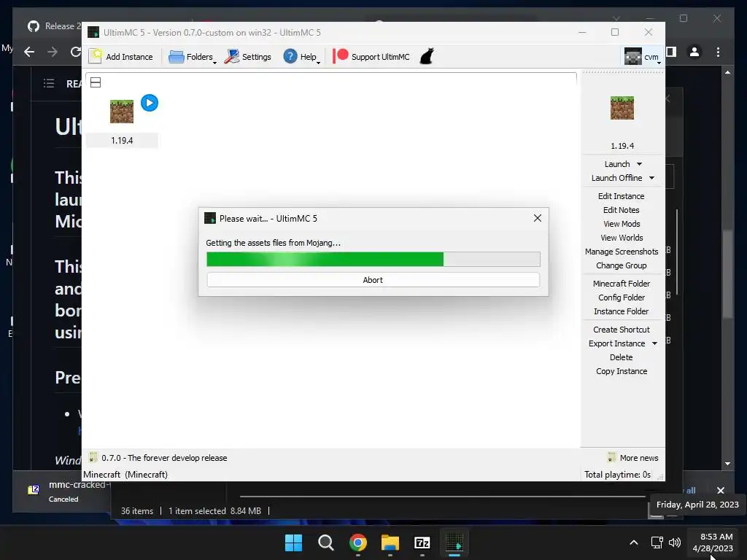747x560 pixels.
Task: Click Support UltimMC Patreon button
Action: (371, 57)
